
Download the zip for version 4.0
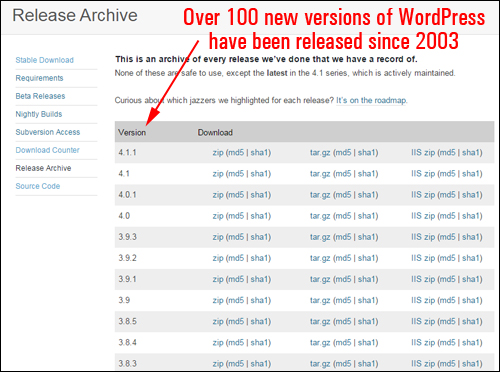(x=218, y=216)
